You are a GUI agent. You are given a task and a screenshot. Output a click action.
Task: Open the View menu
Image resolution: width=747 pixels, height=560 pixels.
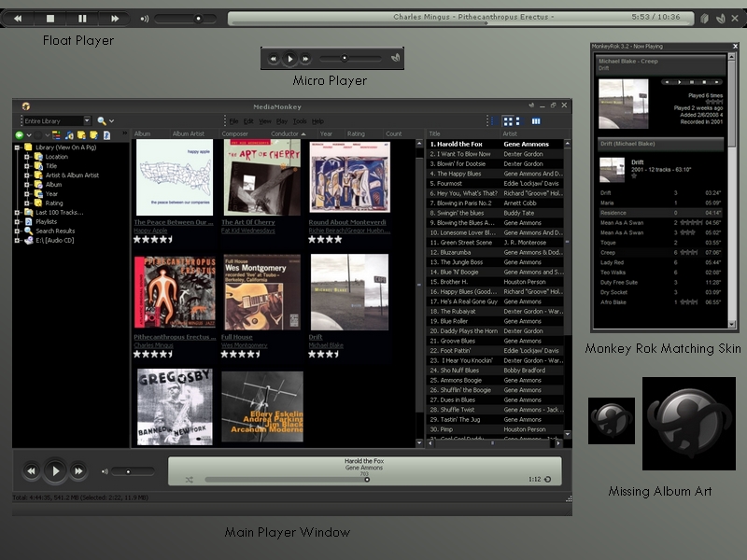(x=265, y=121)
